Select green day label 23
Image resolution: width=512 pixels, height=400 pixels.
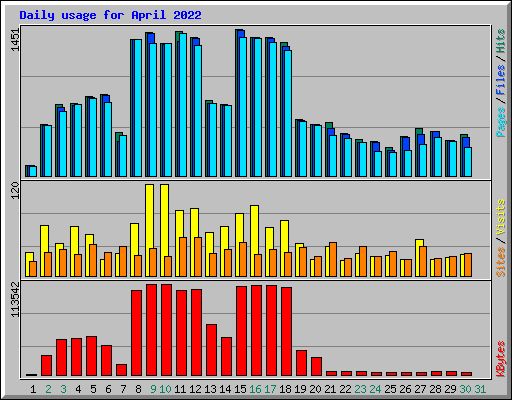click(x=360, y=389)
